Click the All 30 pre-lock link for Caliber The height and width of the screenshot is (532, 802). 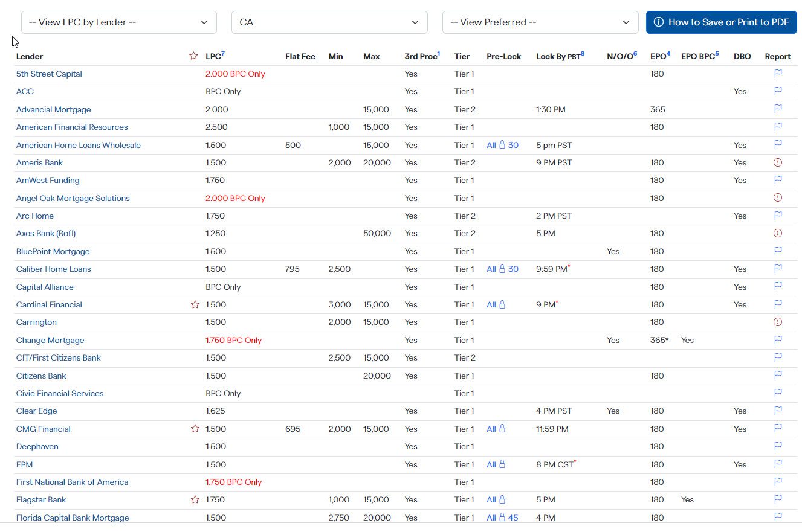pos(502,269)
